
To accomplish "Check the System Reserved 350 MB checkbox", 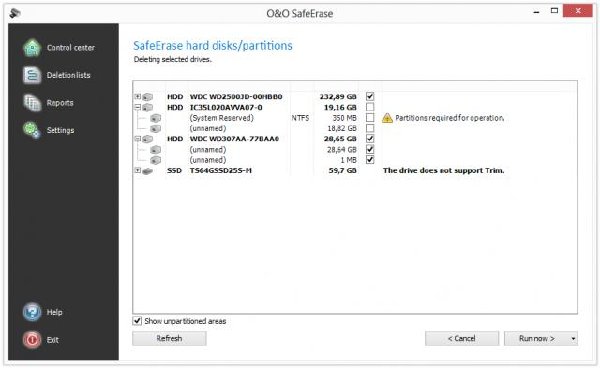I will pos(370,117).
